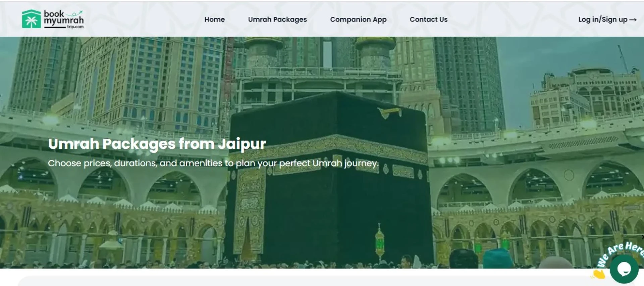Dismiss the chat widget with small X
This screenshot has height=286, width=644.
pos(642,237)
